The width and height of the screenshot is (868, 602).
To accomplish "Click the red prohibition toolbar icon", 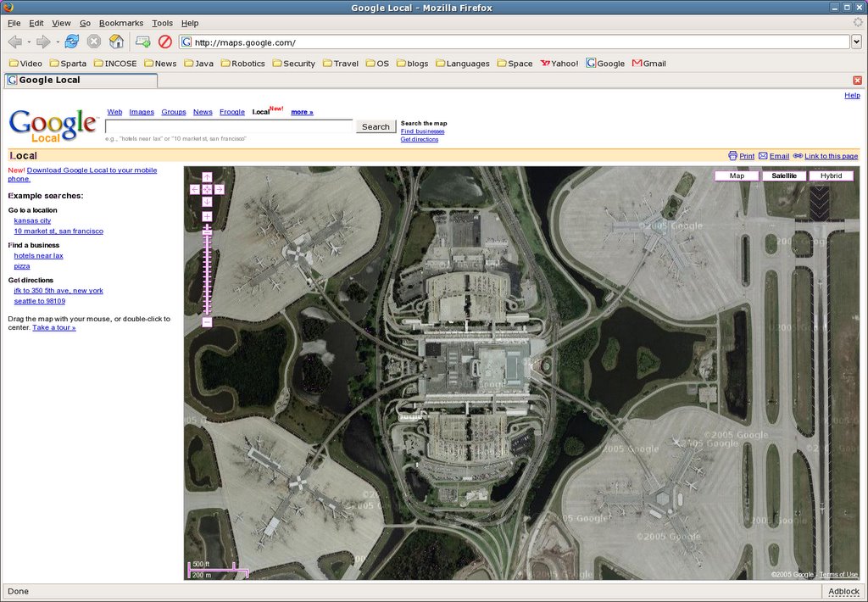I will coord(165,42).
